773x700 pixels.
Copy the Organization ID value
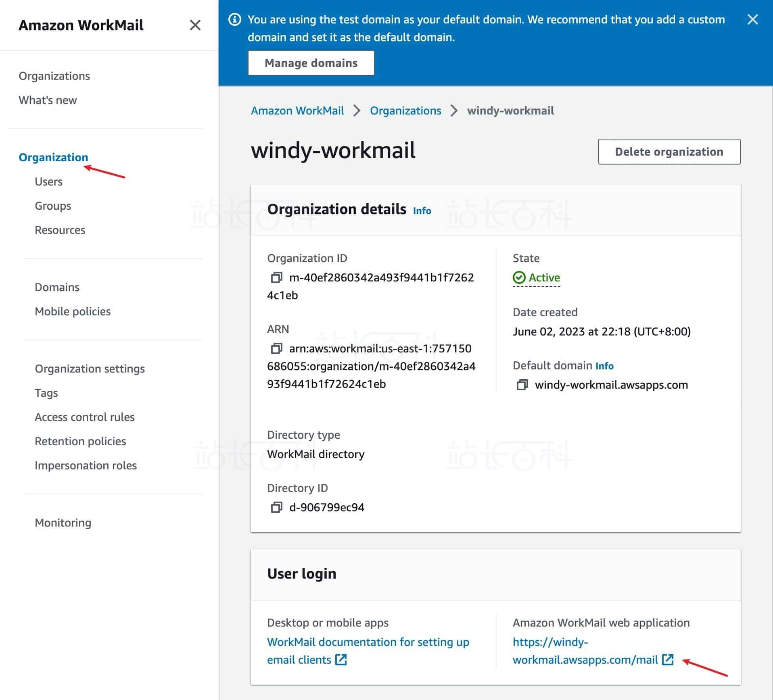pos(276,277)
